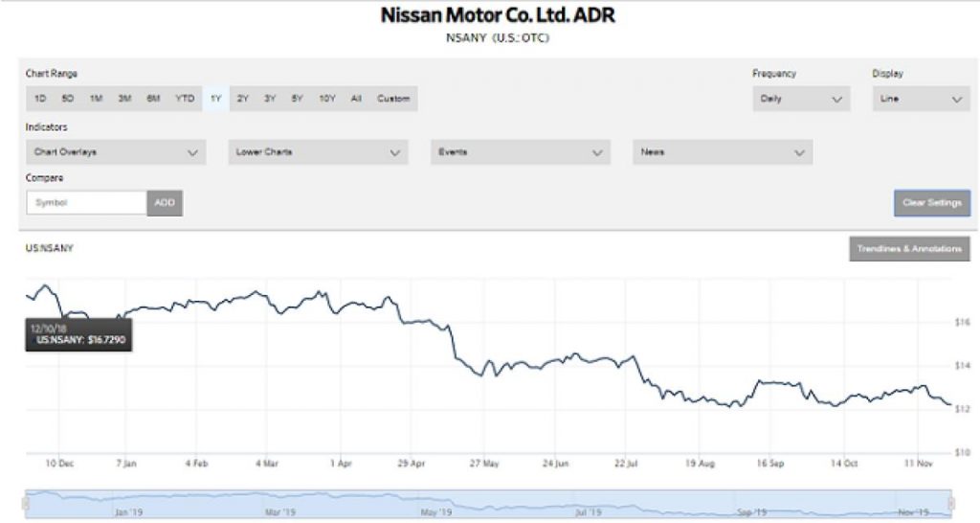Open Trendlines & Annotations
Viewport: 980px width, 523px height.
tap(909, 248)
